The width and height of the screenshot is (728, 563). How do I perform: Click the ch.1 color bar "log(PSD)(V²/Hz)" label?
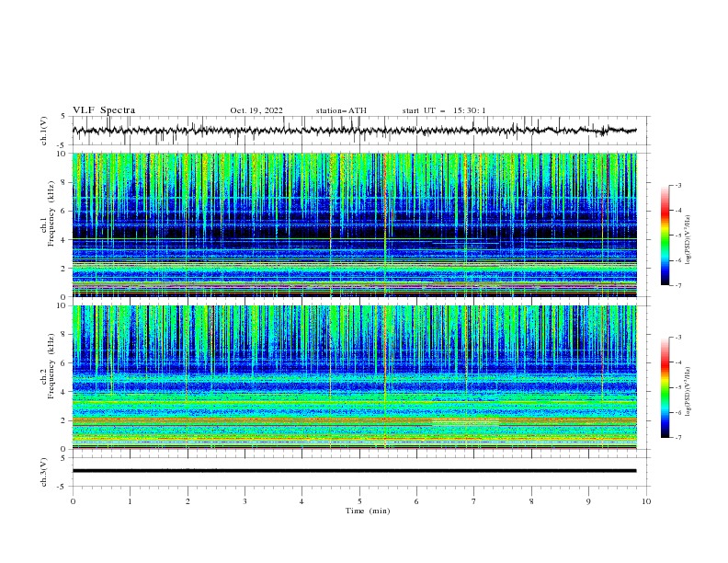[x=688, y=240]
